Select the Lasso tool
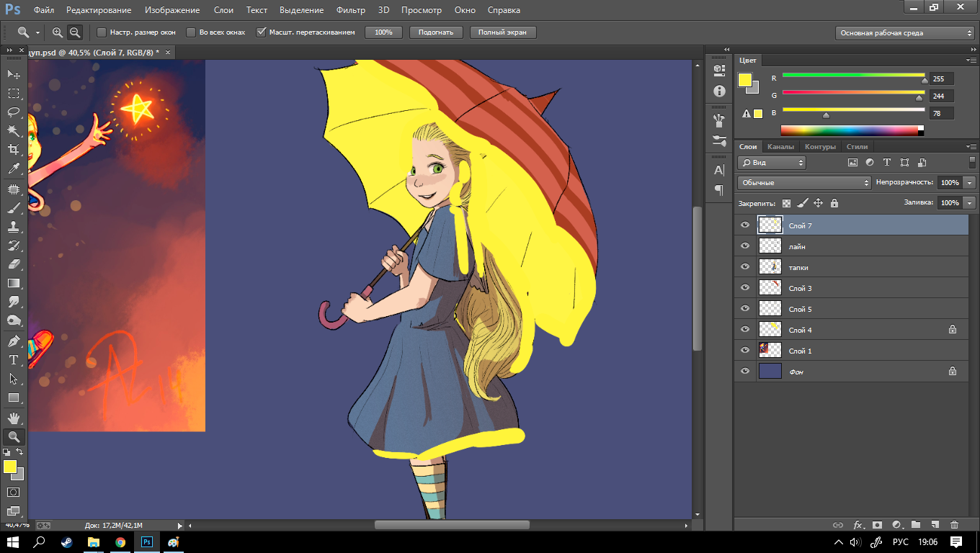 coord(14,112)
